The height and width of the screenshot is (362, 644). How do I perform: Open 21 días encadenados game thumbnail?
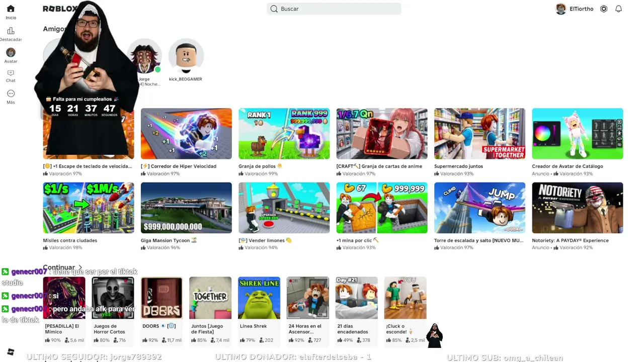(357, 298)
